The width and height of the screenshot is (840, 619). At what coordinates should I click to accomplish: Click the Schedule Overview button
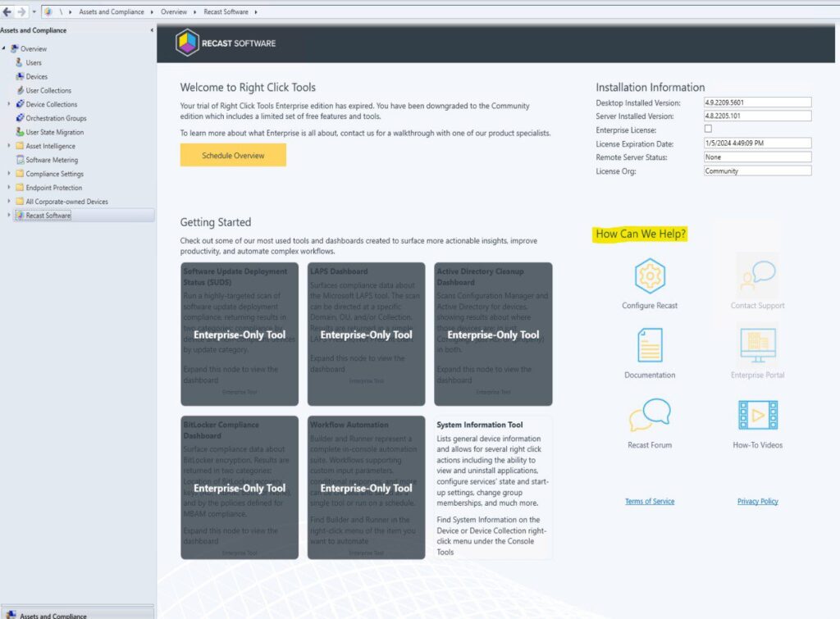[233, 155]
